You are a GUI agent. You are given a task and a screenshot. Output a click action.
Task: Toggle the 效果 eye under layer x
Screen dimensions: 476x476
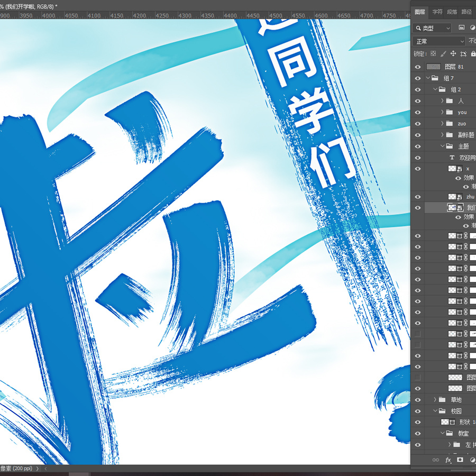pos(458,178)
